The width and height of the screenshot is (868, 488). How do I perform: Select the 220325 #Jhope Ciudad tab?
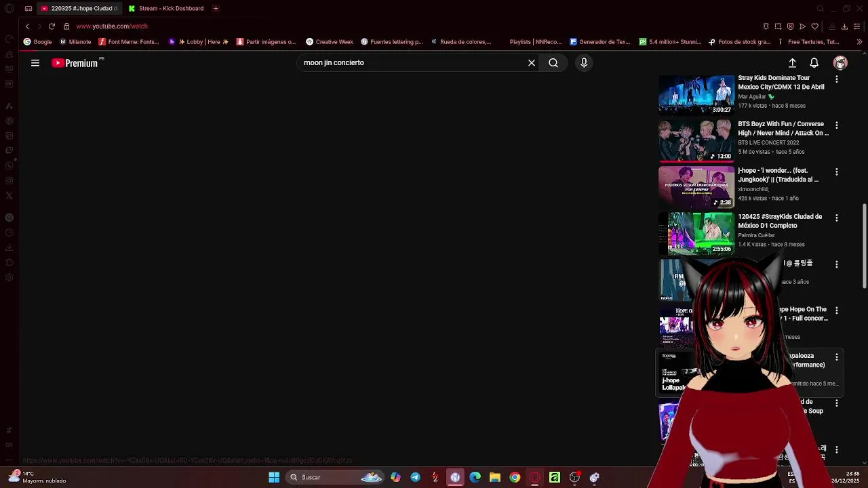[79, 8]
